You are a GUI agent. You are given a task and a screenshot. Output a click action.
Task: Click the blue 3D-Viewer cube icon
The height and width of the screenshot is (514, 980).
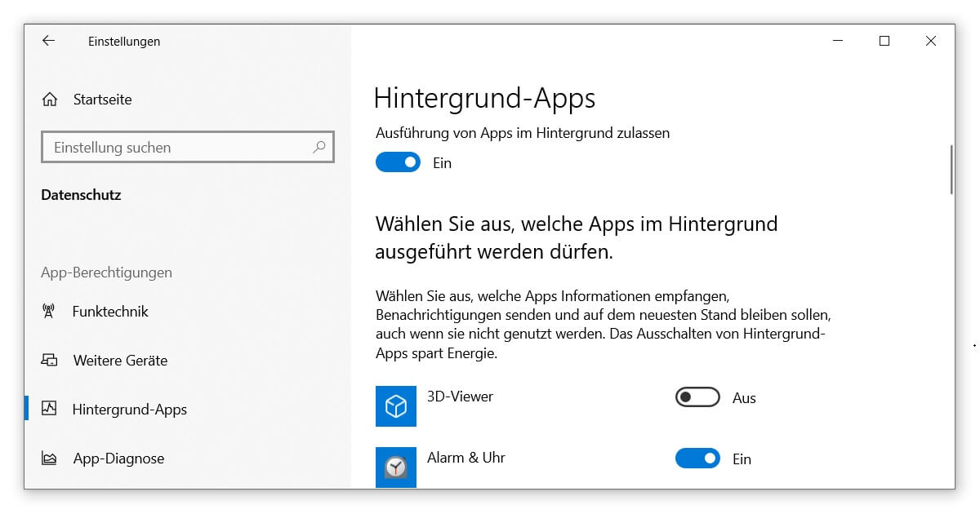tap(396, 405)
